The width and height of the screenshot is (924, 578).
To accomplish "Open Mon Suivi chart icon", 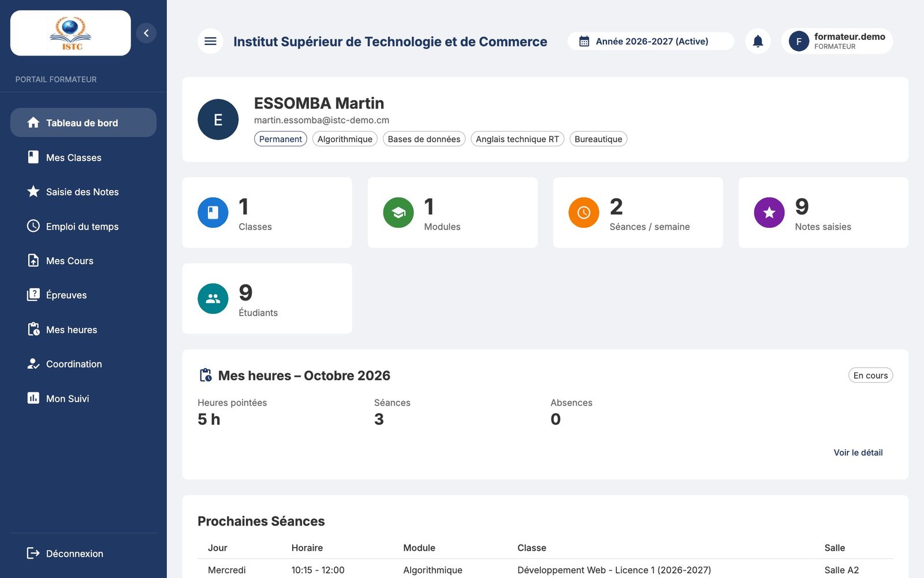I will pos(33,398).
